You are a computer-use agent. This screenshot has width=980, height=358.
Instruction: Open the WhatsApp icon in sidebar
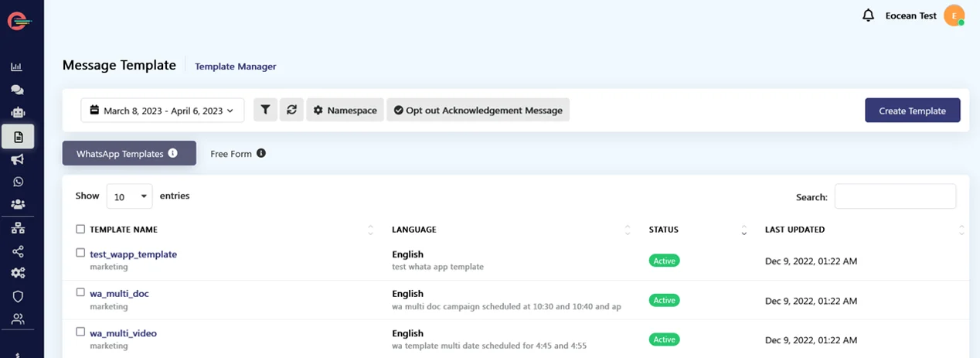17,182
